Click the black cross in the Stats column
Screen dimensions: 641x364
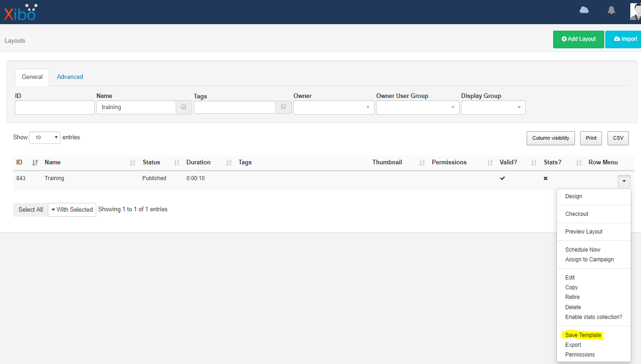point(545,178)
